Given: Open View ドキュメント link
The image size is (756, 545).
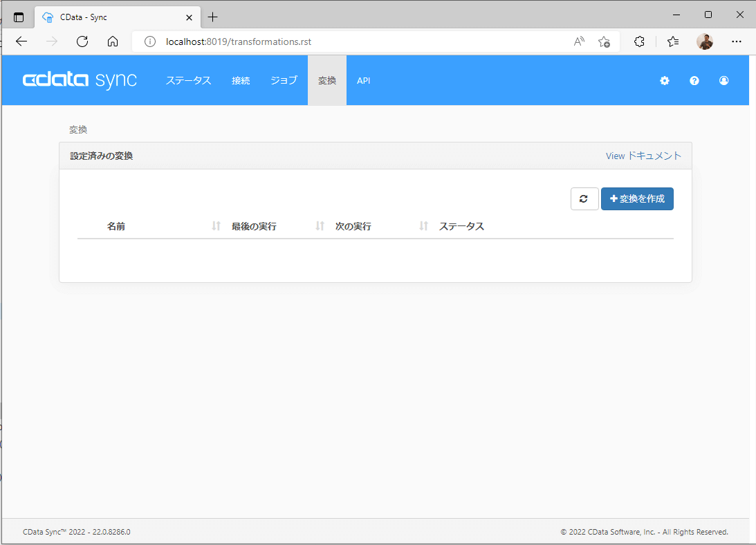Looking at the screenshot, I should (x=643, y=156).
